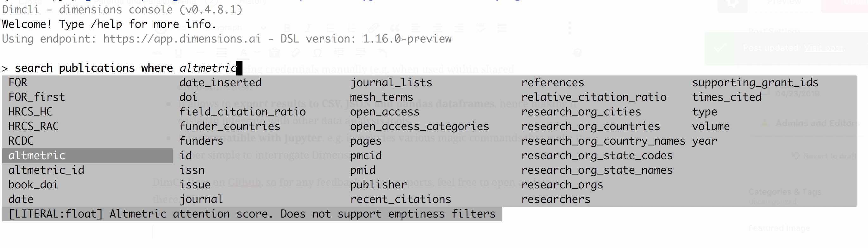Choose the journal_lists completion
This screenshot has width=868, height=248.
391,83
